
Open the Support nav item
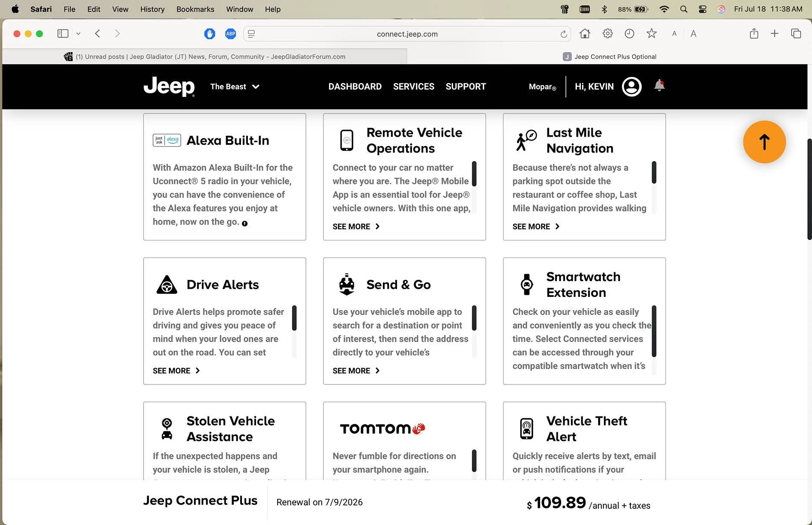[466, 87]
